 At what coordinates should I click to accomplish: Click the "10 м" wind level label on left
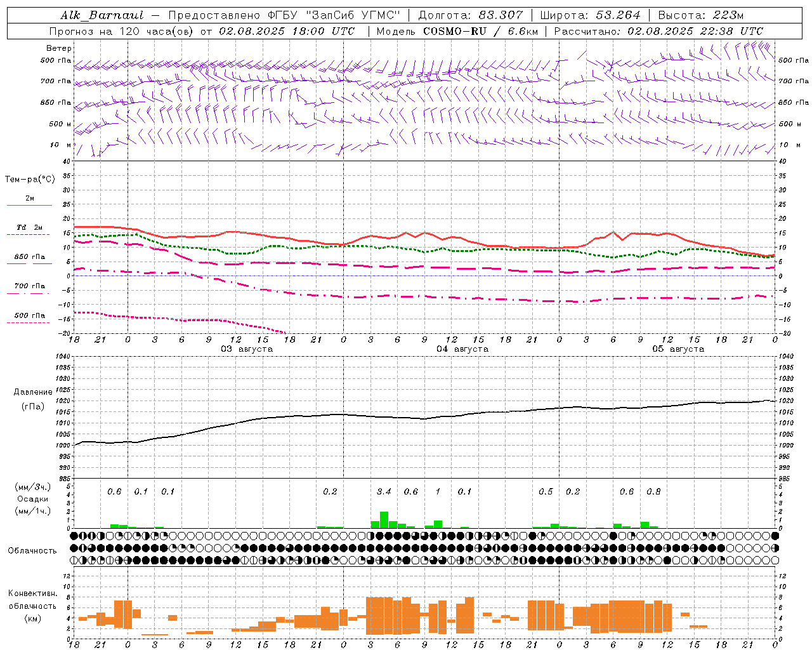61,145
